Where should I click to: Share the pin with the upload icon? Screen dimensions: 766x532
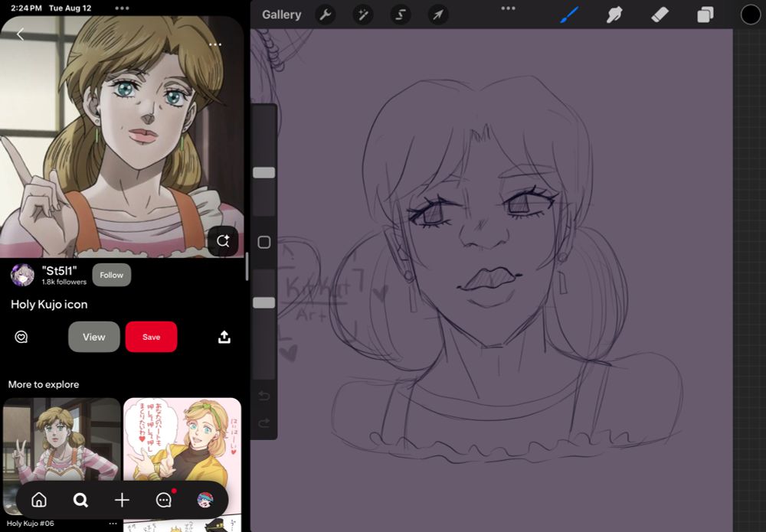224,337
